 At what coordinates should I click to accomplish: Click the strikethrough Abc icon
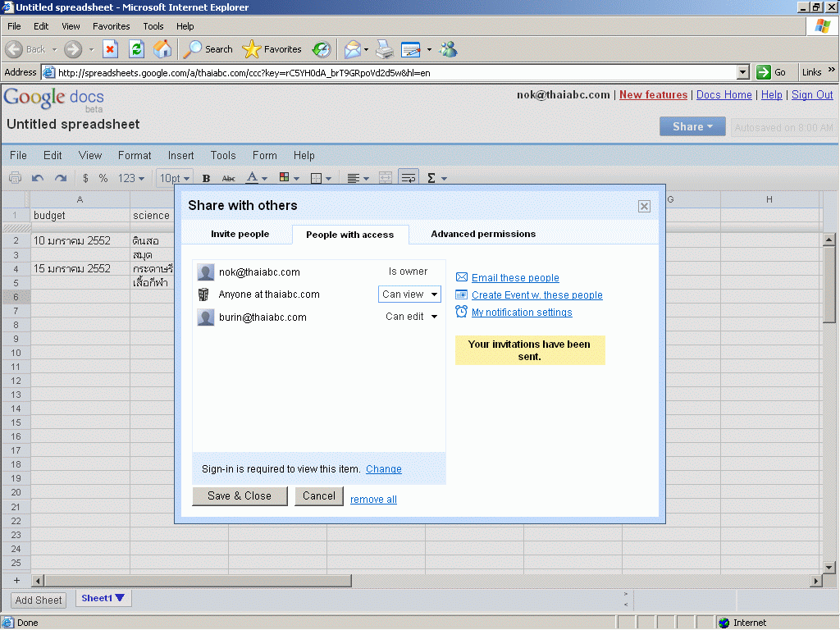229,178
